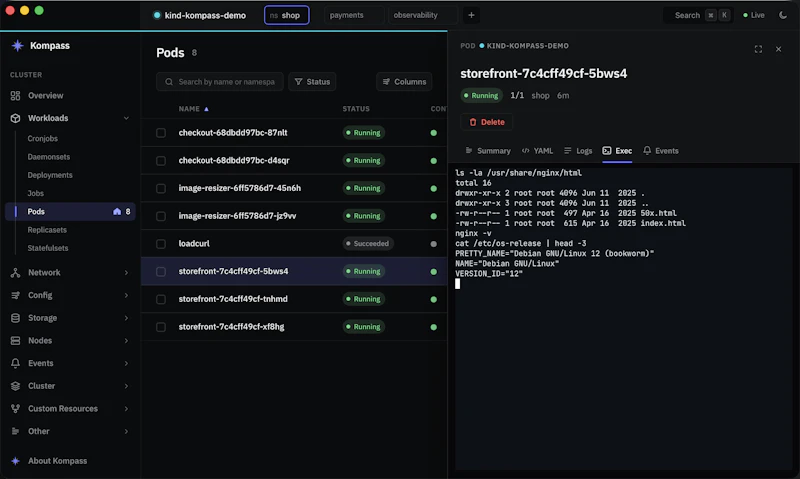The width and height of the screenshot is (800, 479).
Task: Click the Overview grid icon in sidebar
Action: [x=15, y=95]
